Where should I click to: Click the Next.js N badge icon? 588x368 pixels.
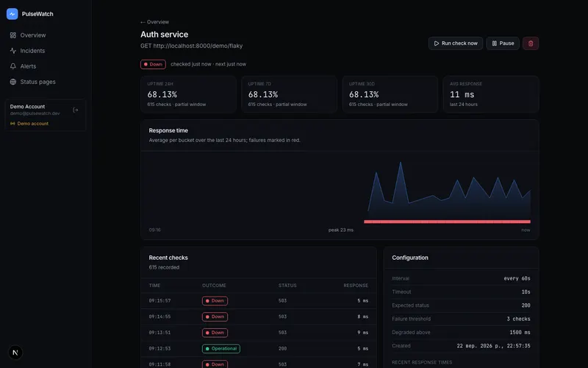click(15, 353)
